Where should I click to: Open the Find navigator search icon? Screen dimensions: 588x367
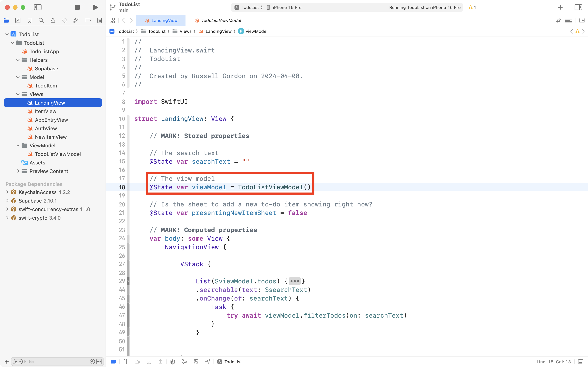41,20
